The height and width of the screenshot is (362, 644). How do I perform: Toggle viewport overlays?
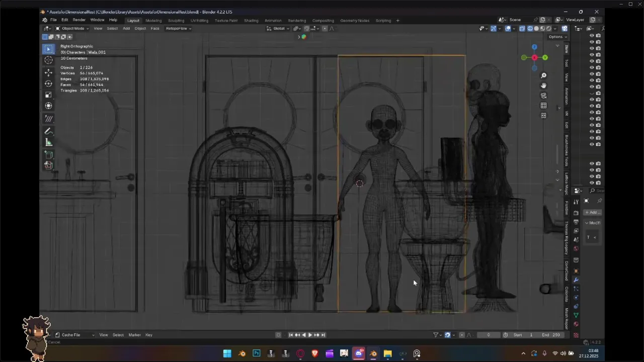508,29
